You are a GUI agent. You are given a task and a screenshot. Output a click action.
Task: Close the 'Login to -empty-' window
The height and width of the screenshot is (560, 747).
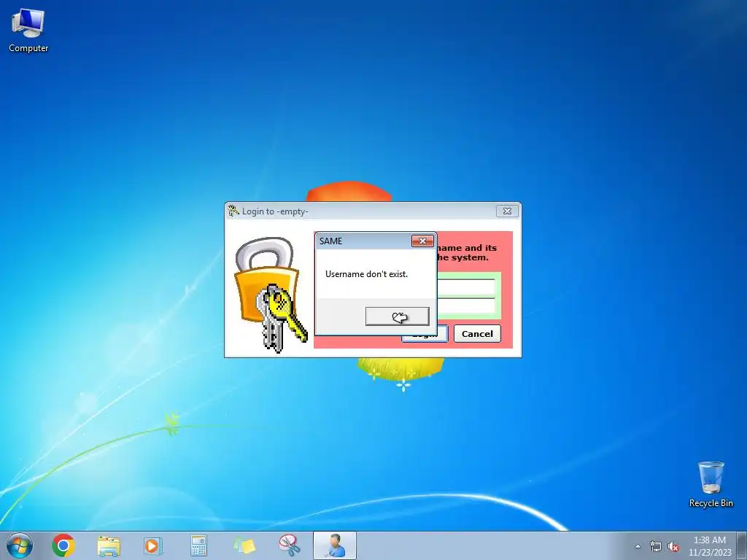click(507, 211)
